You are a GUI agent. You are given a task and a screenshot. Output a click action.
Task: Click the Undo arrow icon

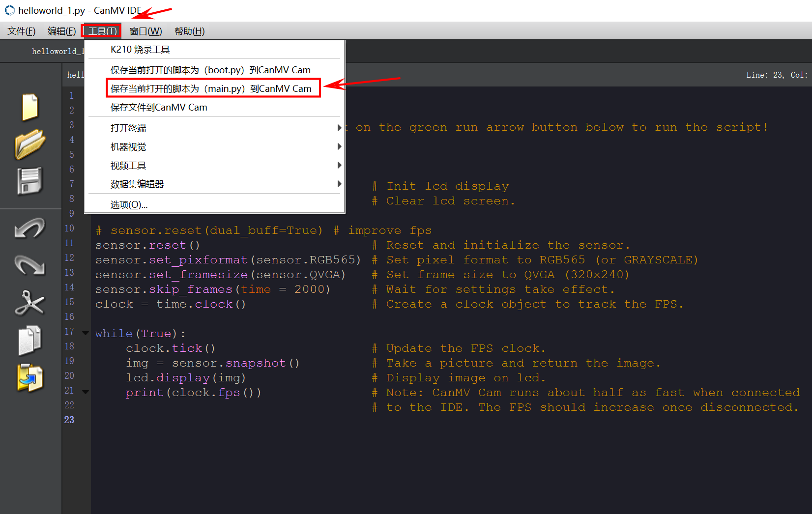[30, 228]
